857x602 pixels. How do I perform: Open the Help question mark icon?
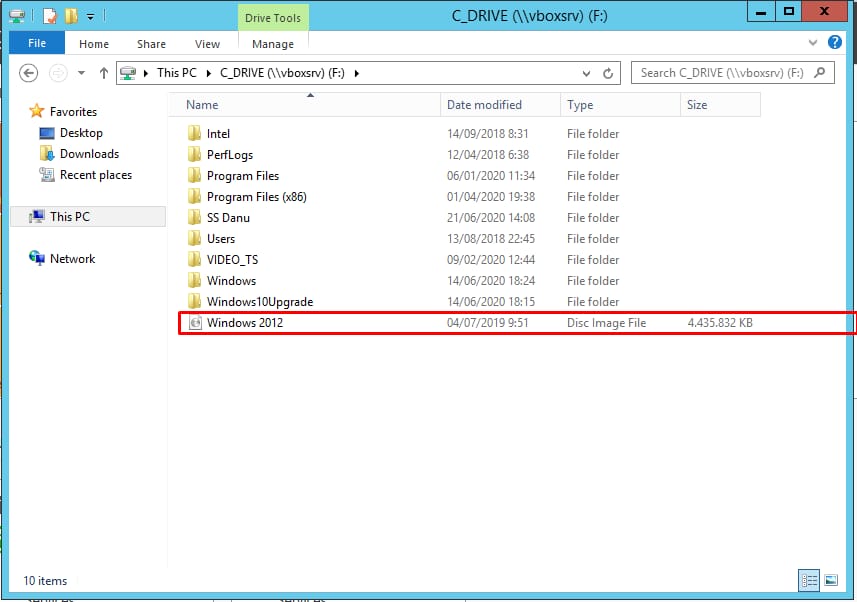[x=835, y=42]
